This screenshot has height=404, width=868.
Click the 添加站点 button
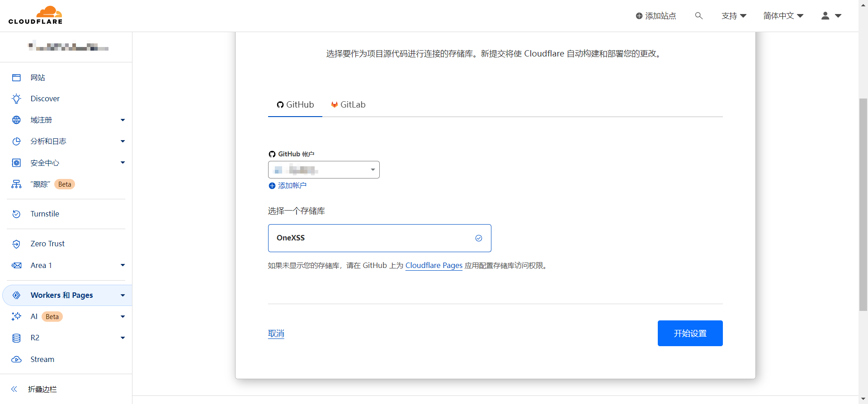pos(656,16)
